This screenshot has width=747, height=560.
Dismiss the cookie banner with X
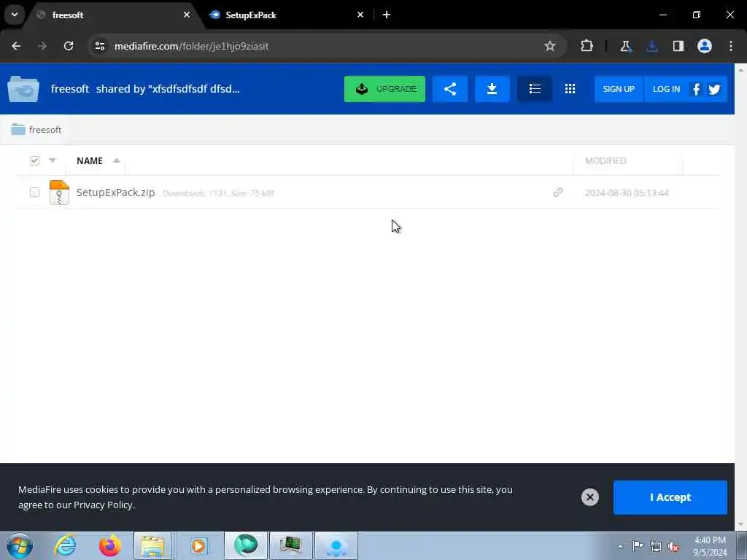pos(589,497)
